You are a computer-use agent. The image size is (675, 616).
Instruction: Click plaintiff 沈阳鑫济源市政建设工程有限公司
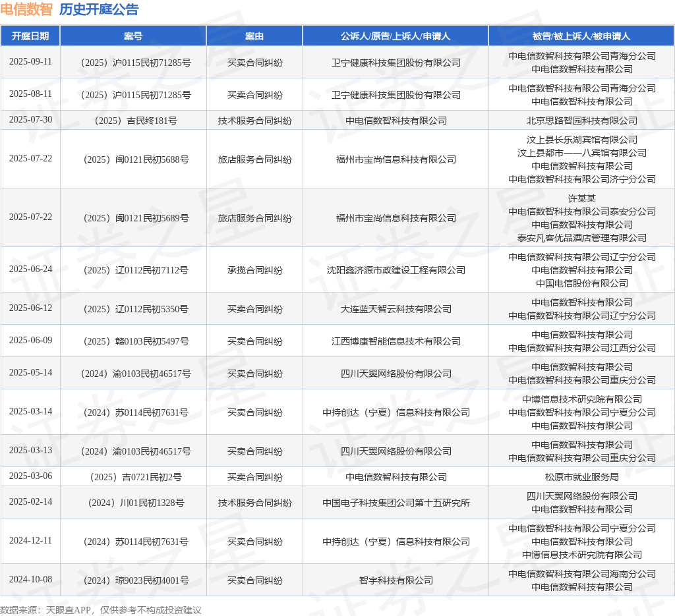click(x=396, y=270)
